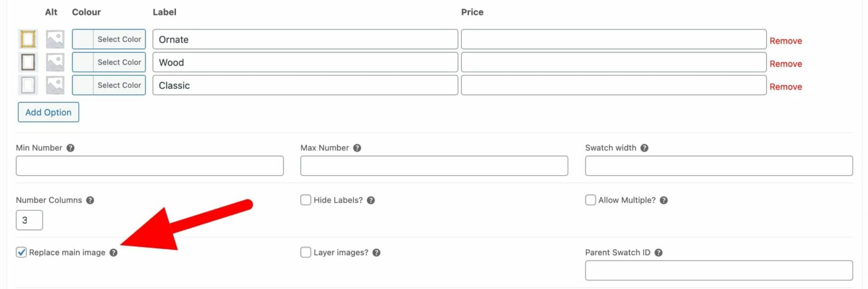Select the Ornate gold frame thumbnail
868x289 pixels.
pyautogui.click(x=28, y=39)
